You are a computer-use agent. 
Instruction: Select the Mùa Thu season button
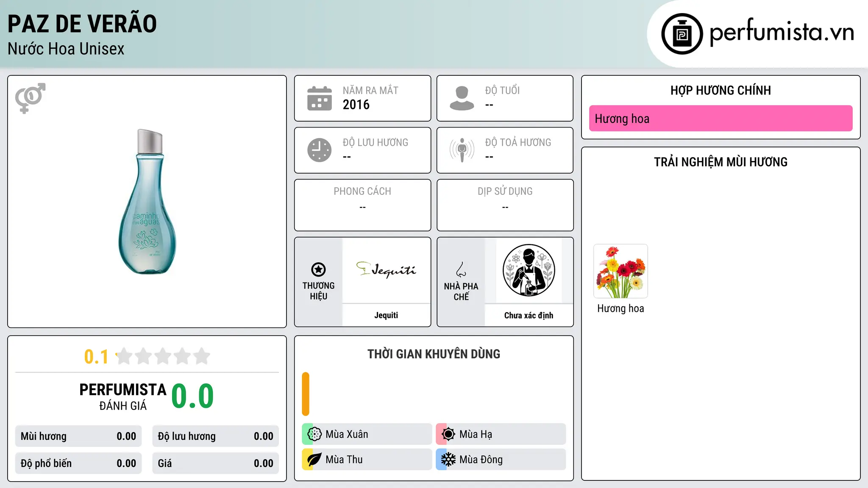point(367,460)
